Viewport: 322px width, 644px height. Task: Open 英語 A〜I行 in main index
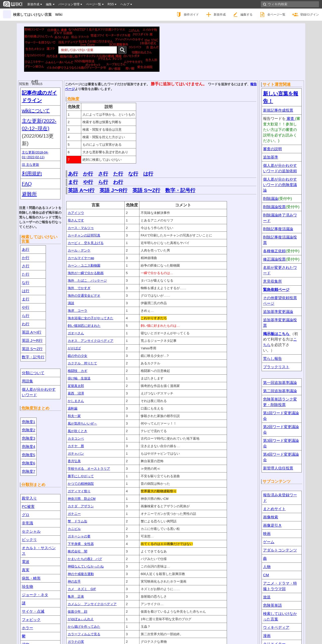81,190
